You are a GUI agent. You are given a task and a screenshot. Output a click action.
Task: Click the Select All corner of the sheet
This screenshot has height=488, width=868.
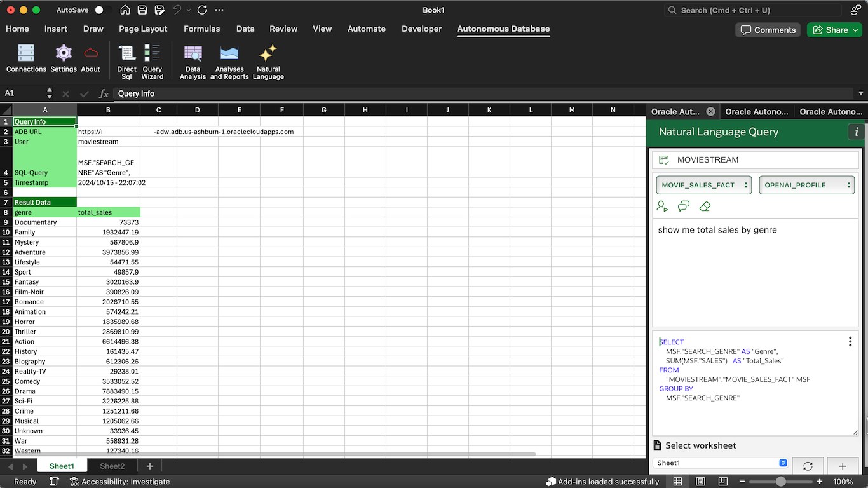pyautogui.click(x=6, y=110)
